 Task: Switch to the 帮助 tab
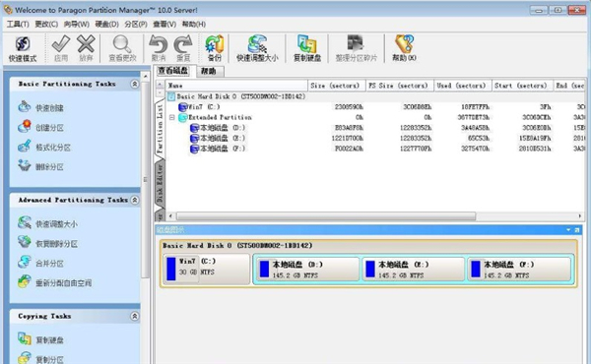click(x=210, y=71)
